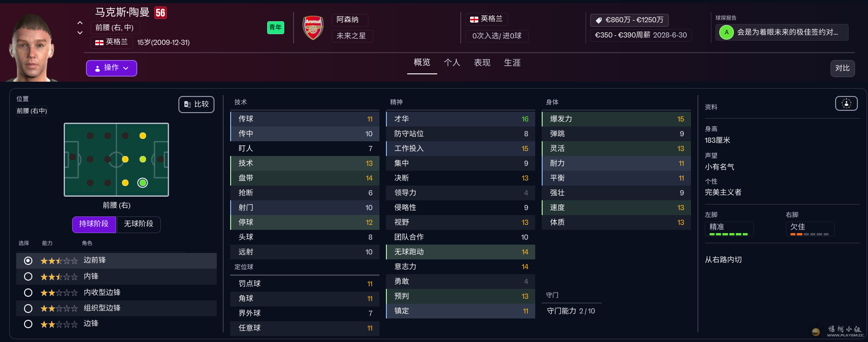Click the 比较 comparison button
868x342 pixels.
(196, 104)
